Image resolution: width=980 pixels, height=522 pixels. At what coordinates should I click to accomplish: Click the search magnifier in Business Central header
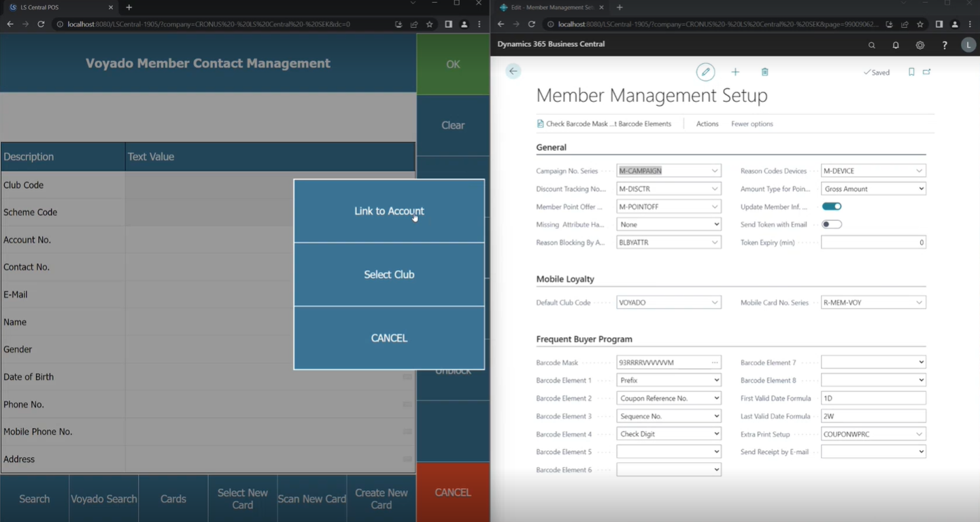point(871,45)
